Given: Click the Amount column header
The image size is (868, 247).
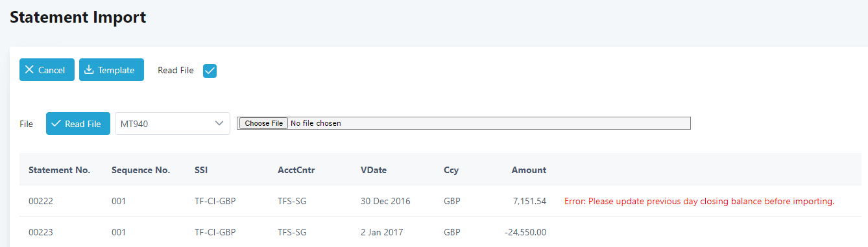Looking at the screenshot, I should coord(529,170).
